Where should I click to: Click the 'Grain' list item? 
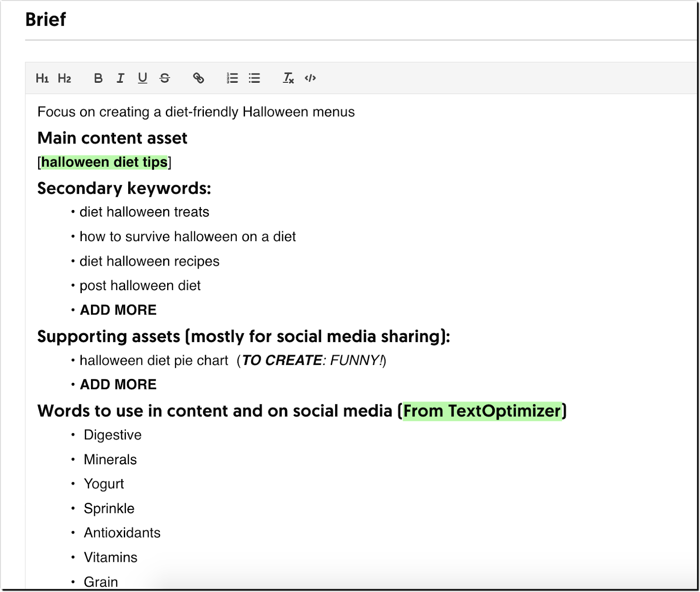point(101,582)
